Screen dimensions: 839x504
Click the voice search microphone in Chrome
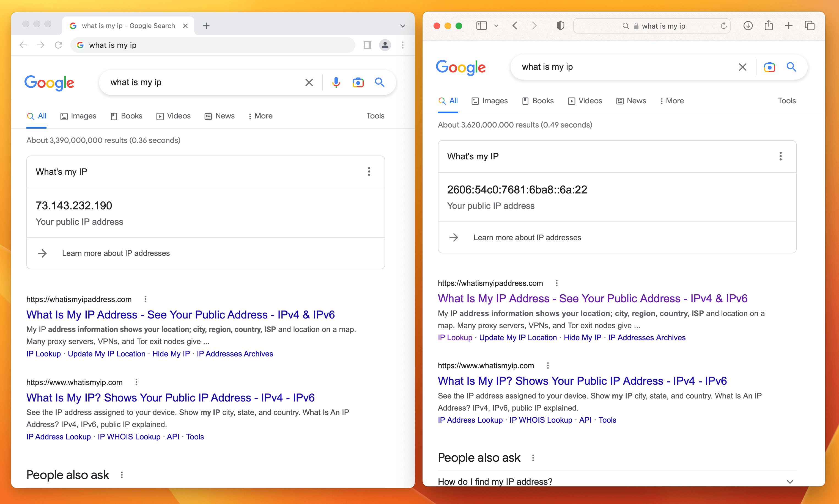[336, 82]
